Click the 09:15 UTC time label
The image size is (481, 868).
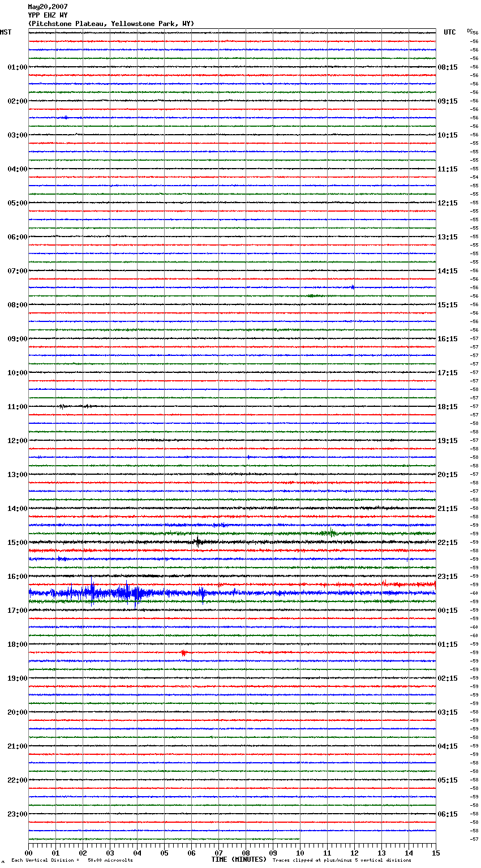(x=448, y=101)
